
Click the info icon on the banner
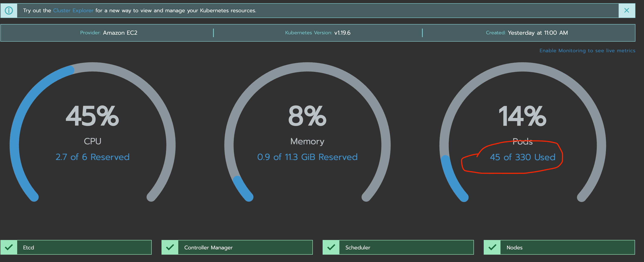coord(9,10)
